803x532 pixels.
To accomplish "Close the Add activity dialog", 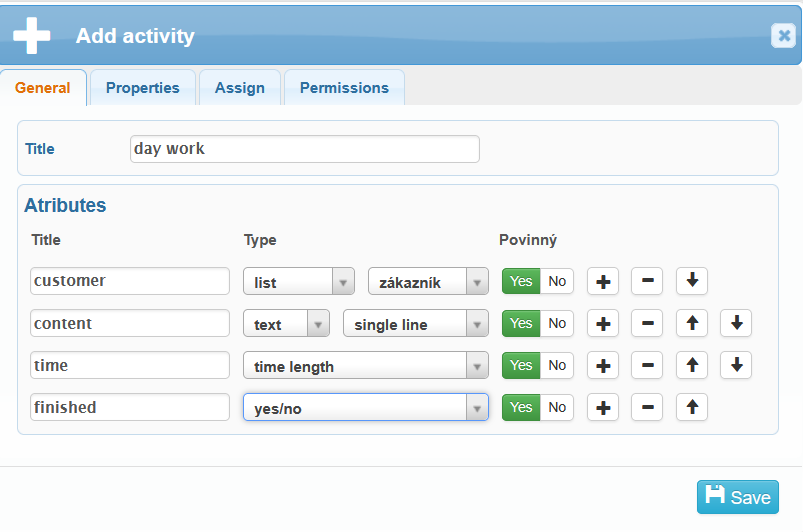I will coord(782,36).
